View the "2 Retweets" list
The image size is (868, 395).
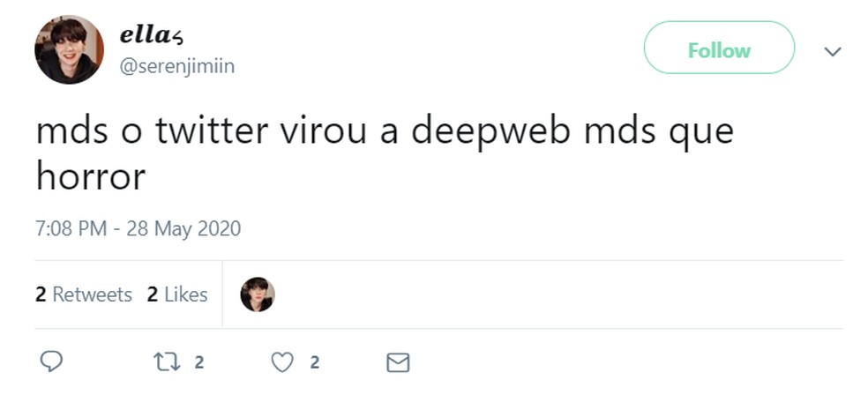point(84,294)
